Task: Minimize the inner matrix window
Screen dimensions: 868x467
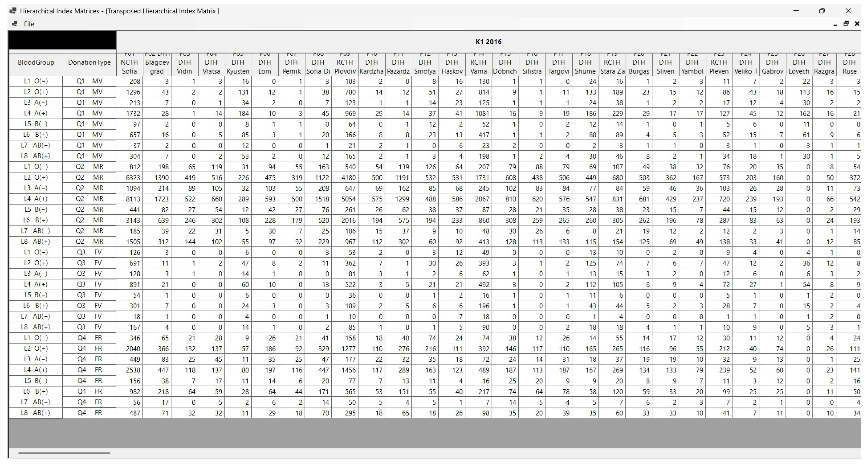Action: tap(835, 24)
